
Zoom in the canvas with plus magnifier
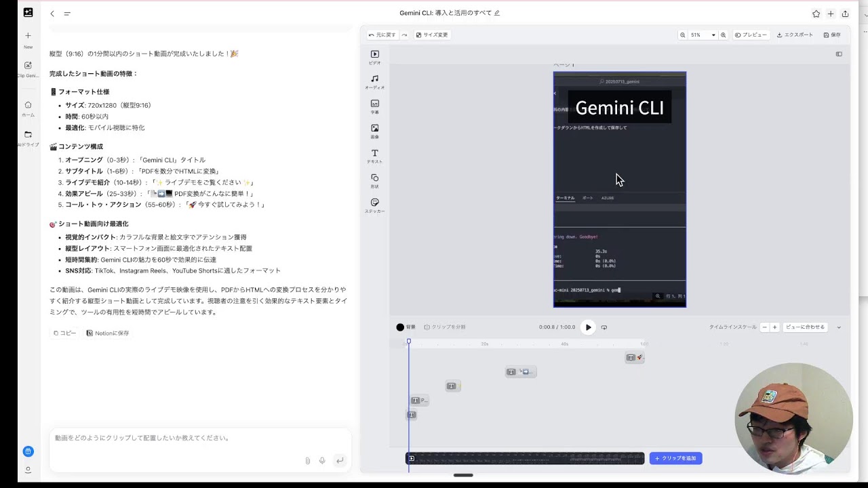coord(723,35)
